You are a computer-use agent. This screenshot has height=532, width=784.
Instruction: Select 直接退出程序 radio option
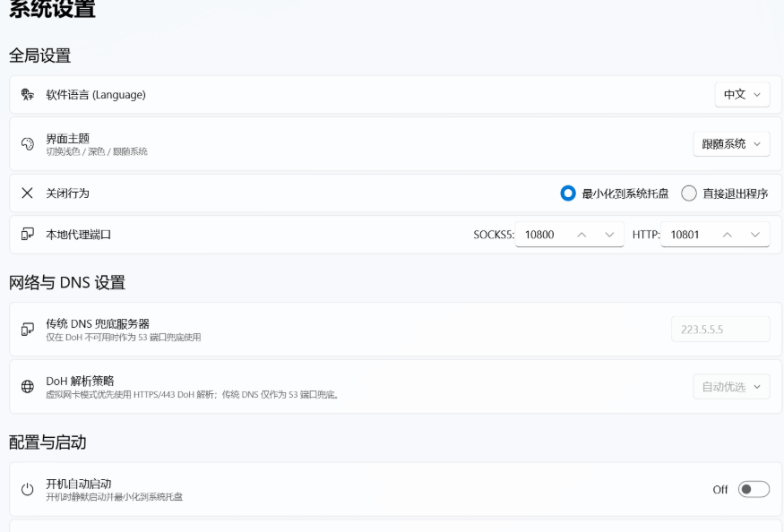click(x=689, y=193)
